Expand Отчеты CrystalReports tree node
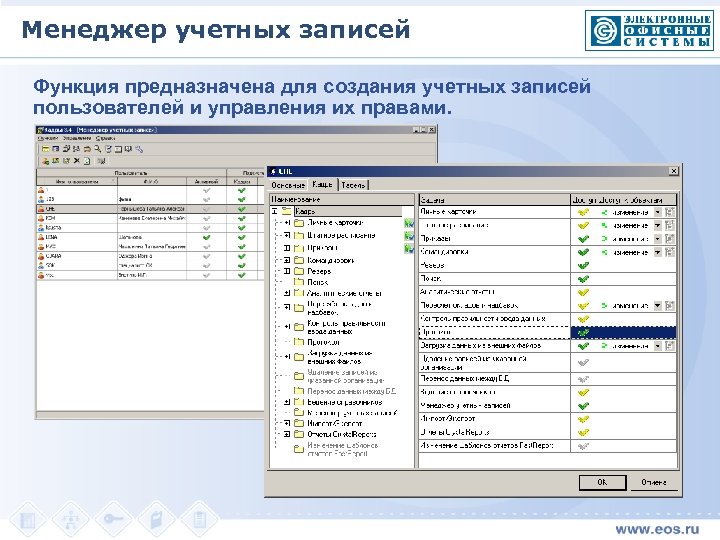Image resolution: width=720 pixels, height=540 pixels. click(x=287, y=434)
